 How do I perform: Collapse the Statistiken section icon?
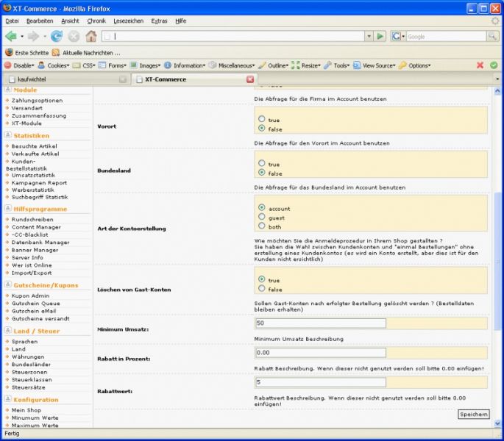pos(8,135)
